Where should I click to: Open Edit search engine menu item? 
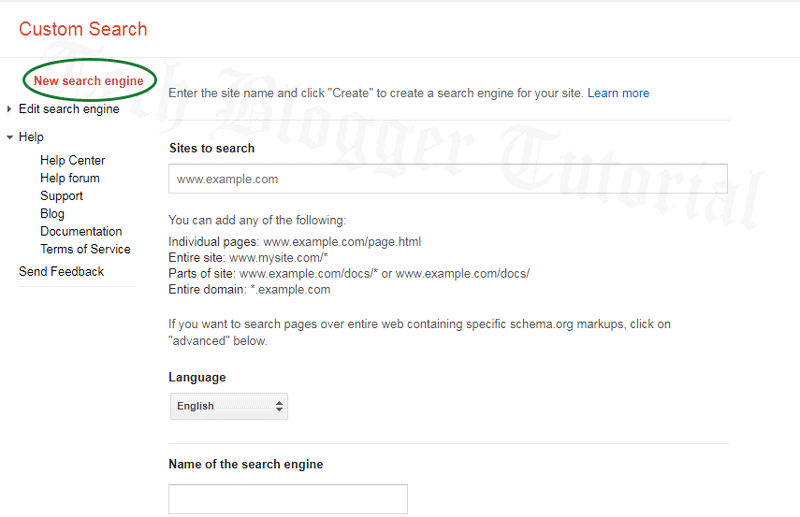point(69,109)
